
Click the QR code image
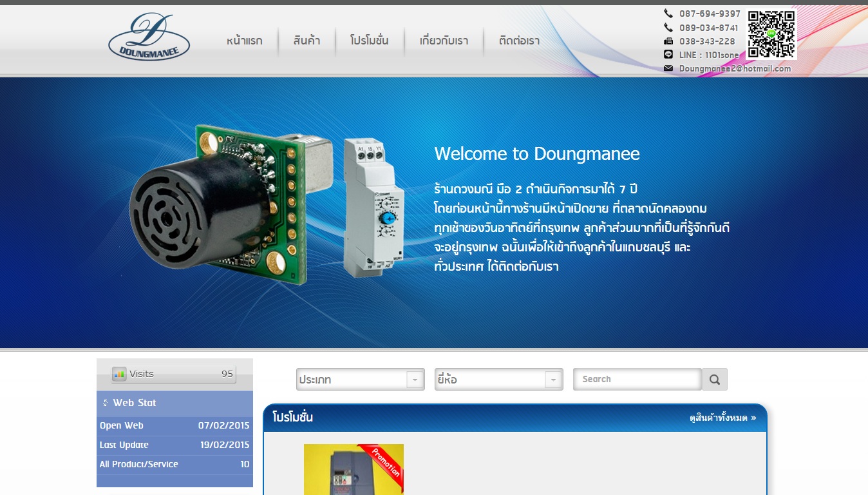[x=771, y=34]
